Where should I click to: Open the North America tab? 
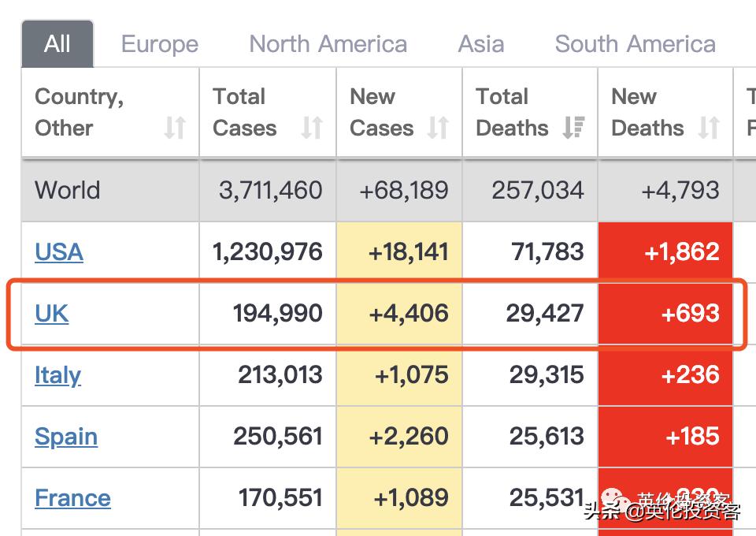click(x=328, y=44)
